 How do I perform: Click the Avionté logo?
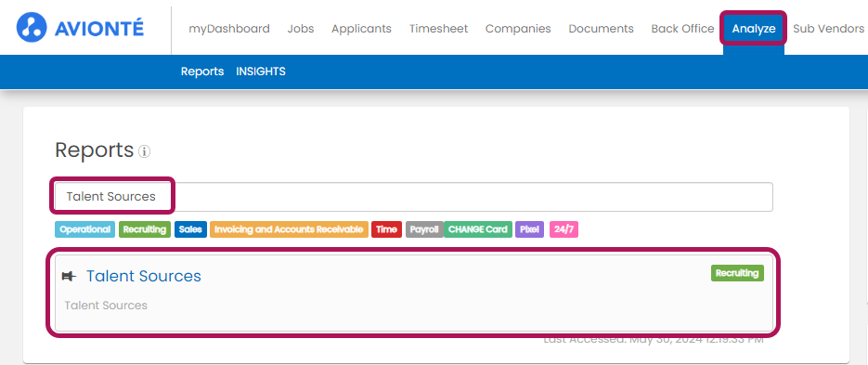pyautogui.click(x=80, y=28)
